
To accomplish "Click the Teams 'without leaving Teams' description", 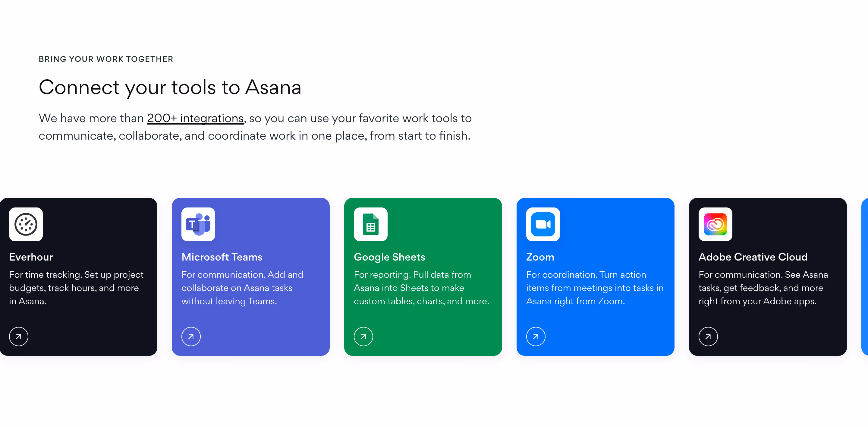I will (242, 288).
